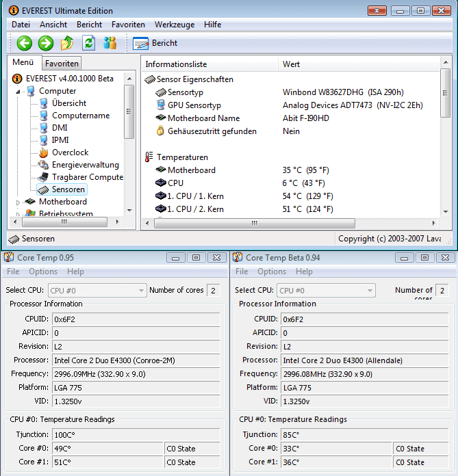This screenshot has height=476, width=458.
Task: Click Core #0 field showing 49C°
Action: [108, 449]
